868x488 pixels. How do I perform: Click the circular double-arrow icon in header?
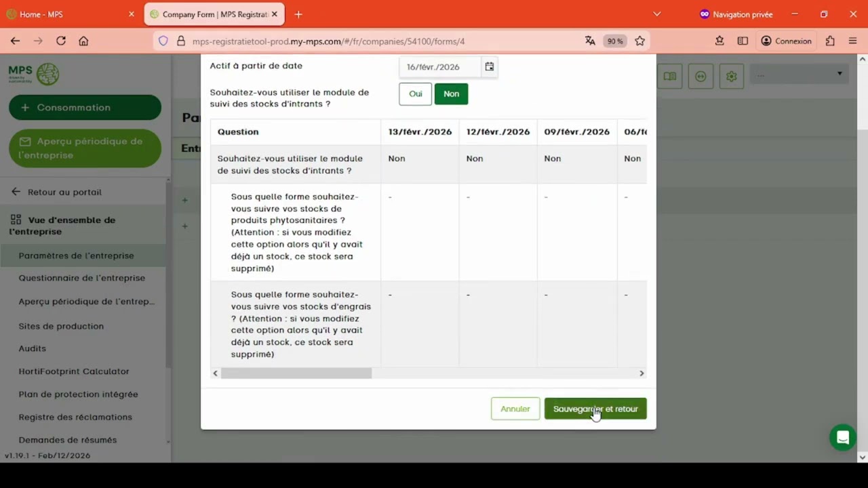(x=701, y=76)
